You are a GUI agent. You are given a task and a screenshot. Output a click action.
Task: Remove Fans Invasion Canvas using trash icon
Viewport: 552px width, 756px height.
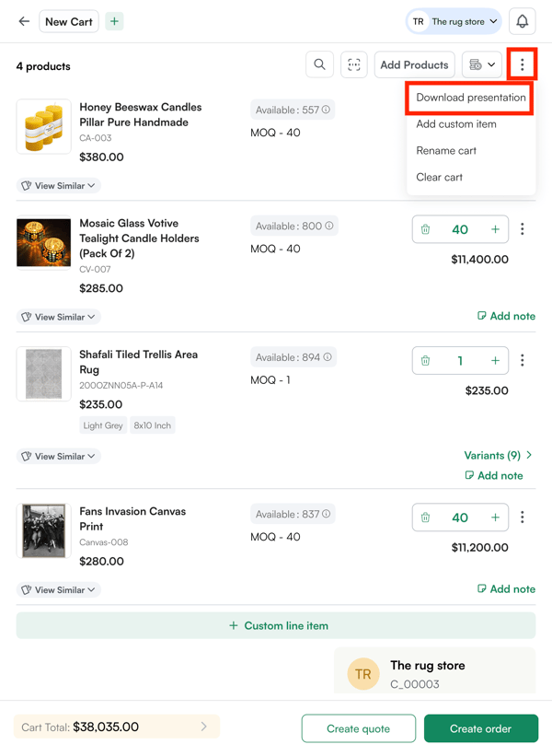(x=425, y=518)
